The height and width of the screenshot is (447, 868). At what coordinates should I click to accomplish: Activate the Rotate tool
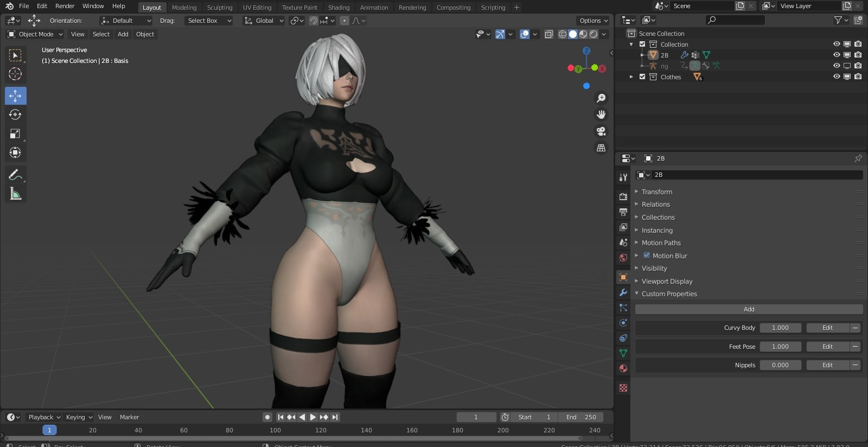pos(15,114)
